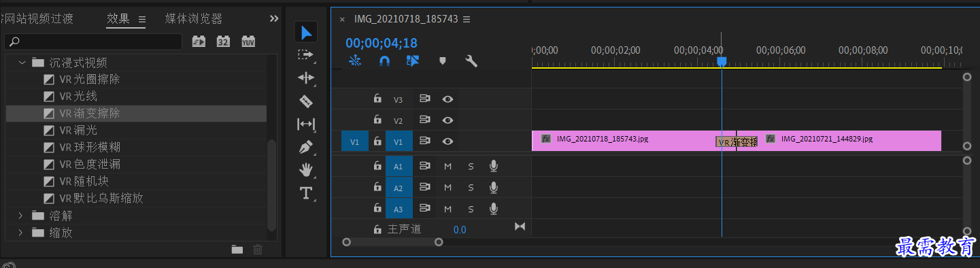This screenshot has width=980, height=268.
Task: Target the V3 track header
Action: [399, 99]
